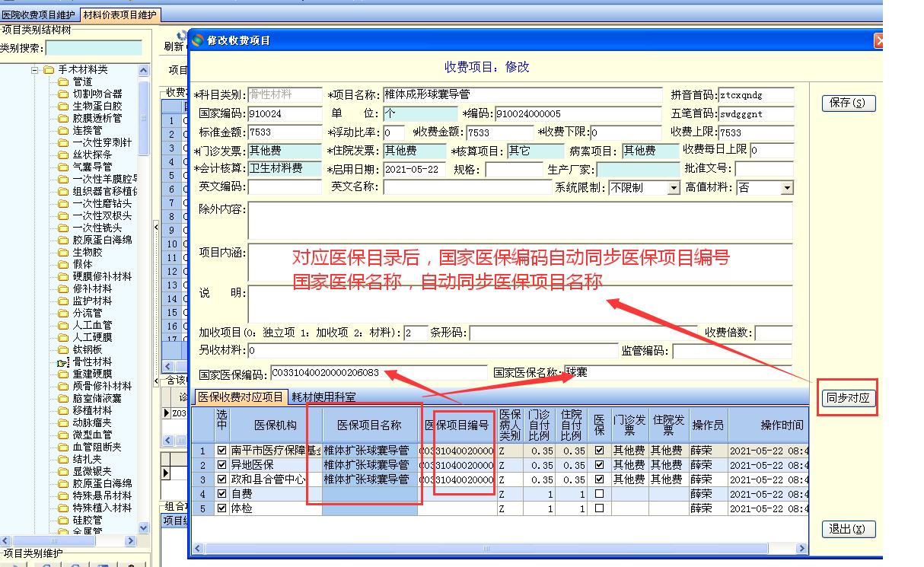The height and width of the screenshot is (567, 924).
Task: Uncheck 选中 checkbox for 政和县合管中心 row
Action: coord(222,479)
